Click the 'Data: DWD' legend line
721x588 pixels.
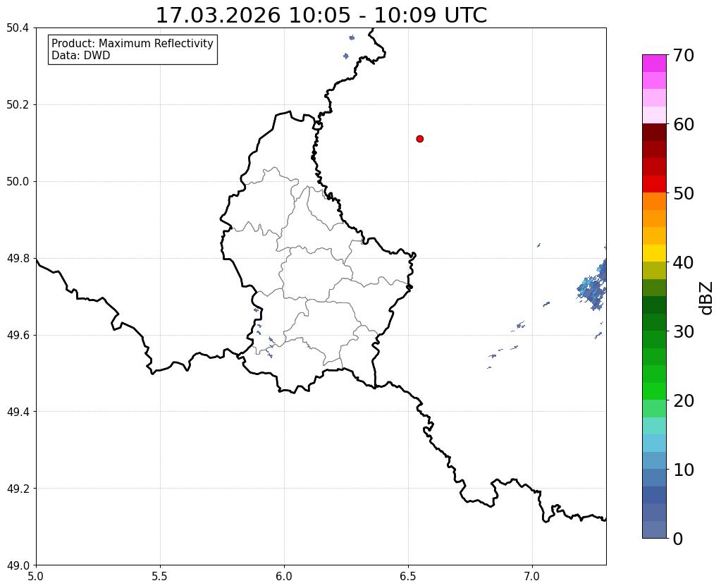(81, 56)
